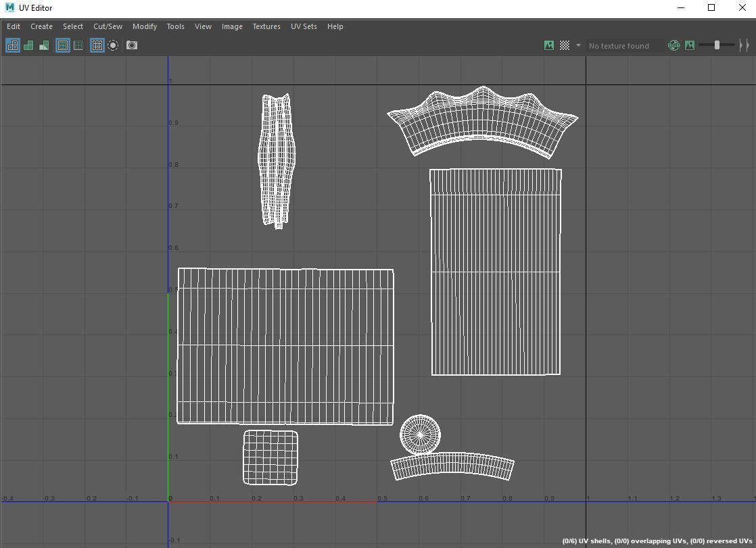Toggle the shaded UV shells icon
Image resolution: width=756 pixels, height=548 pixels.
pyautogui.click(x=28, y=45)
